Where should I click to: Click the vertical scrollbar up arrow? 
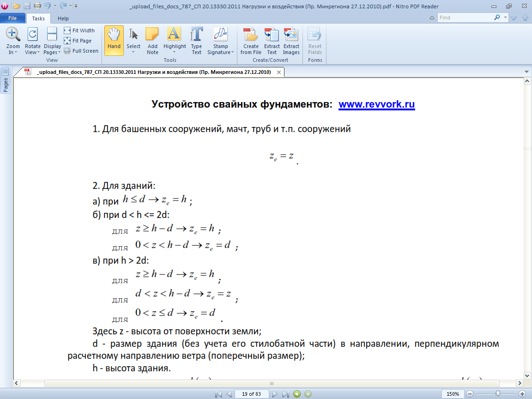(x=527, y=81)
